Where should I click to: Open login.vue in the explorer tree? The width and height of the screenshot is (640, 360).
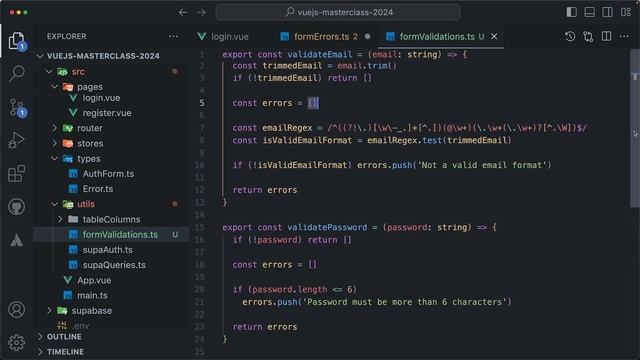101,98
